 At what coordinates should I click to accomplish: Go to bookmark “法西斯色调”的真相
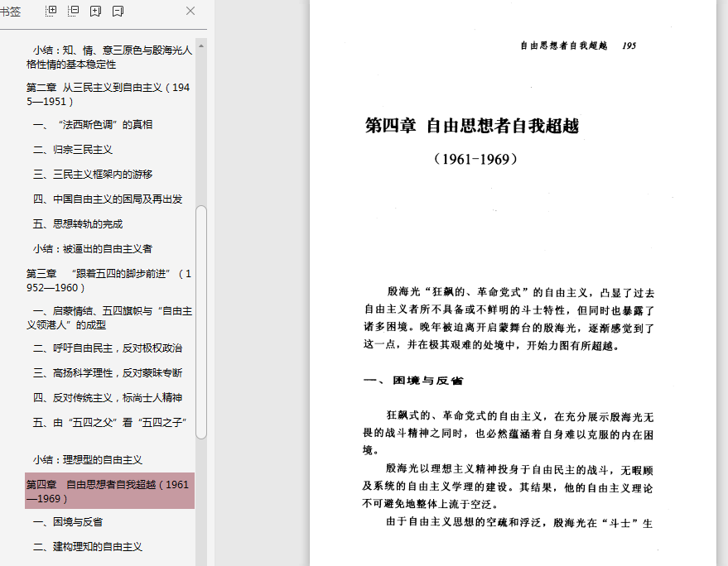coord(93,124)
